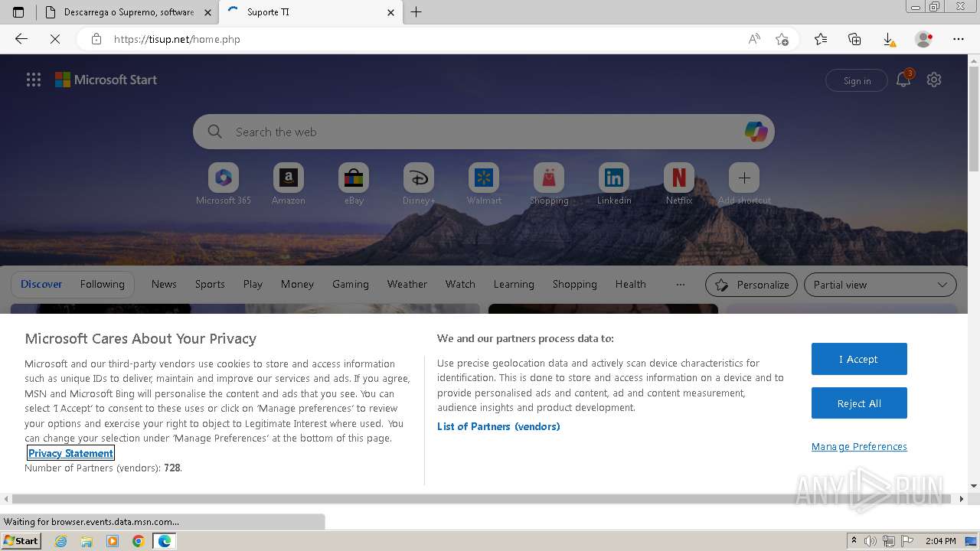The image size is (980, 551).
Task: Open the Learning category
Action: pyautogui.click(x=514, y=284)
